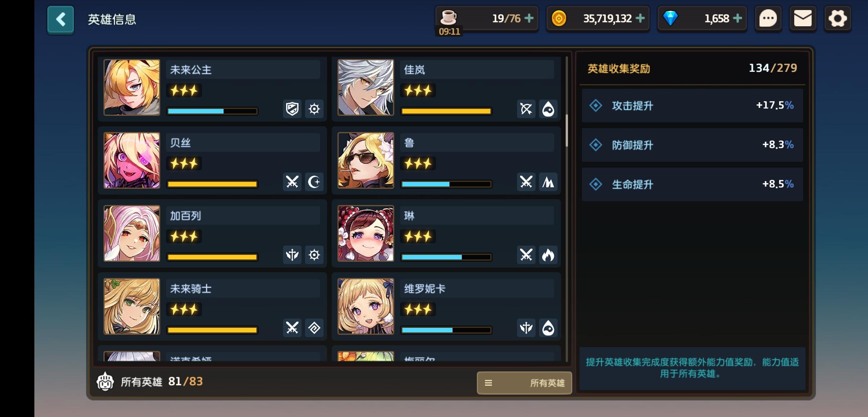Select the 攻击提升 bonus row
The width and height of the screenshot is (868, 417).
click(692, 105)
